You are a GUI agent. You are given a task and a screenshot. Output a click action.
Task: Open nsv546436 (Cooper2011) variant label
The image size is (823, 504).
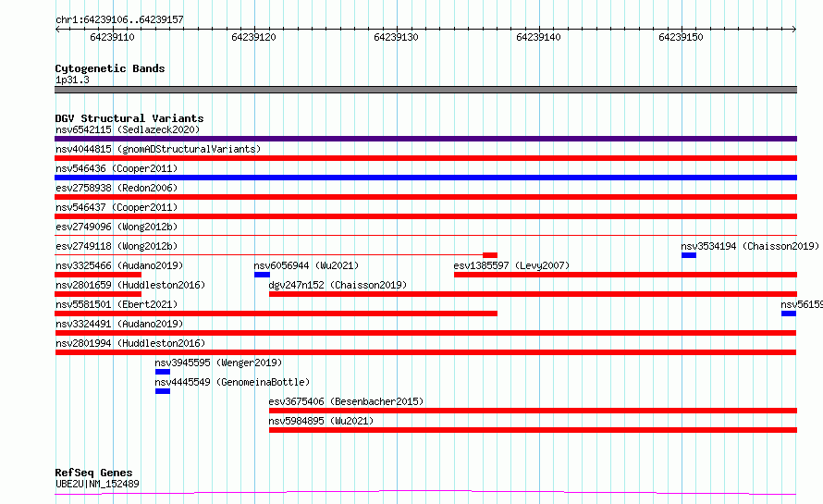pos(117,168)
